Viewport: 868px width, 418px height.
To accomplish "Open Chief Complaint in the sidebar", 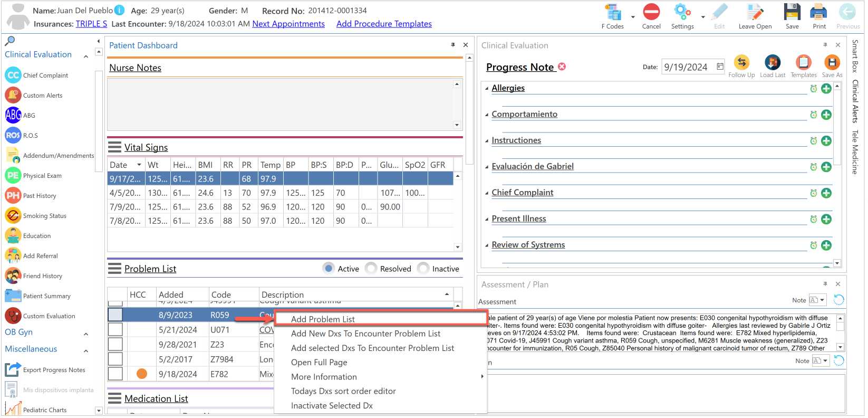I will pyautogui.click(x=13, y=75).
